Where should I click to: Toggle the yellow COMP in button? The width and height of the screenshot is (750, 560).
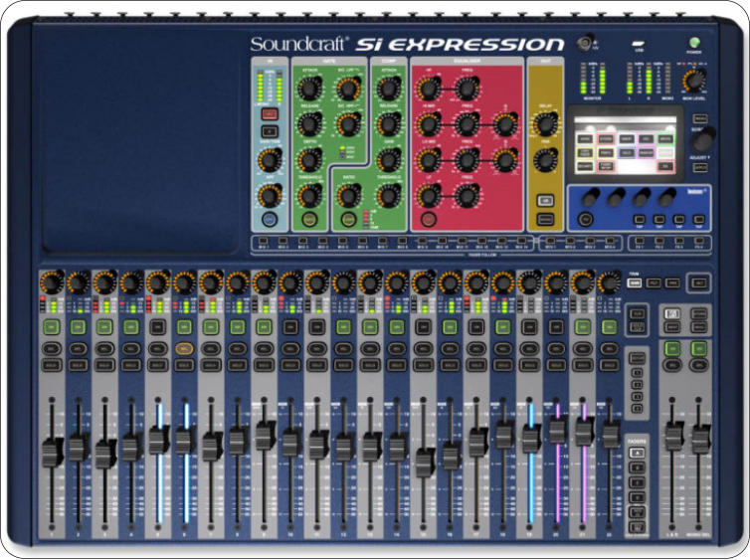[349, 219]
